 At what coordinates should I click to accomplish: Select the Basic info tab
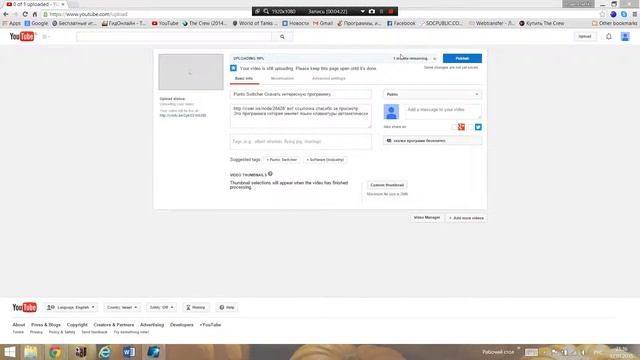point(244,78)
